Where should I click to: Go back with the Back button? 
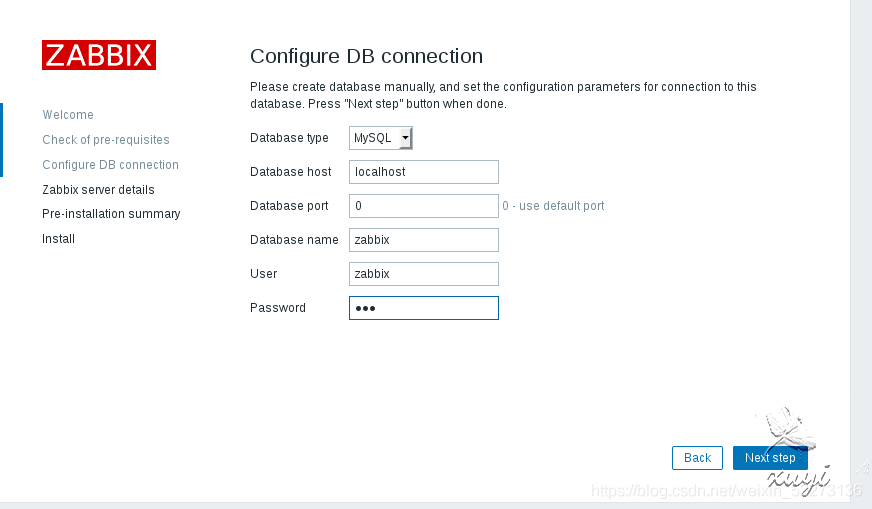point(697,458)
